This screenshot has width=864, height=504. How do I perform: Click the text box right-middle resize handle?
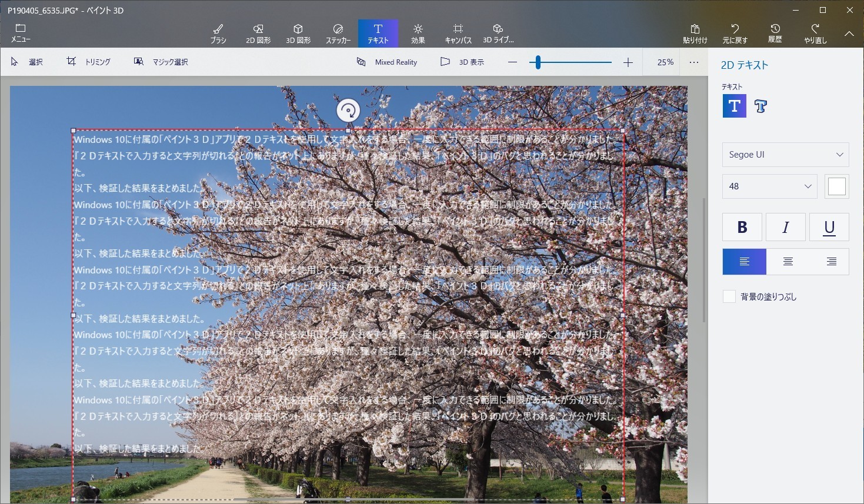click(623, 315)
